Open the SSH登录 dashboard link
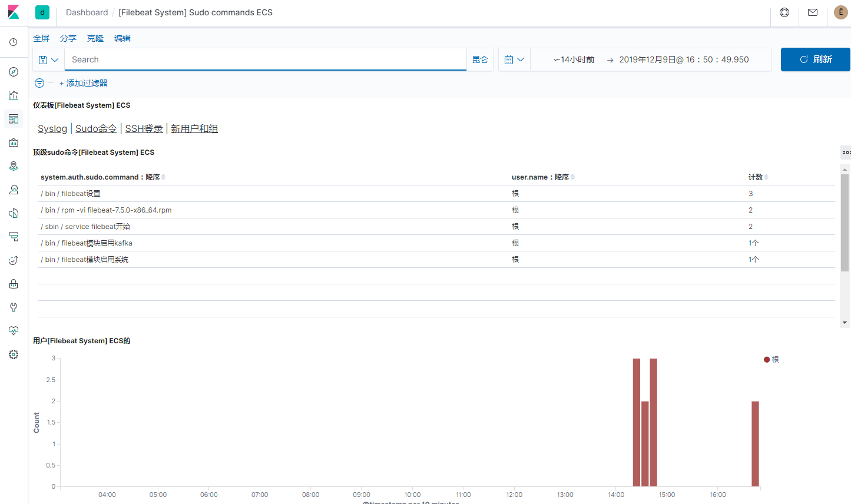The width and height of the screenshot is (851, 504). [144, 128]
